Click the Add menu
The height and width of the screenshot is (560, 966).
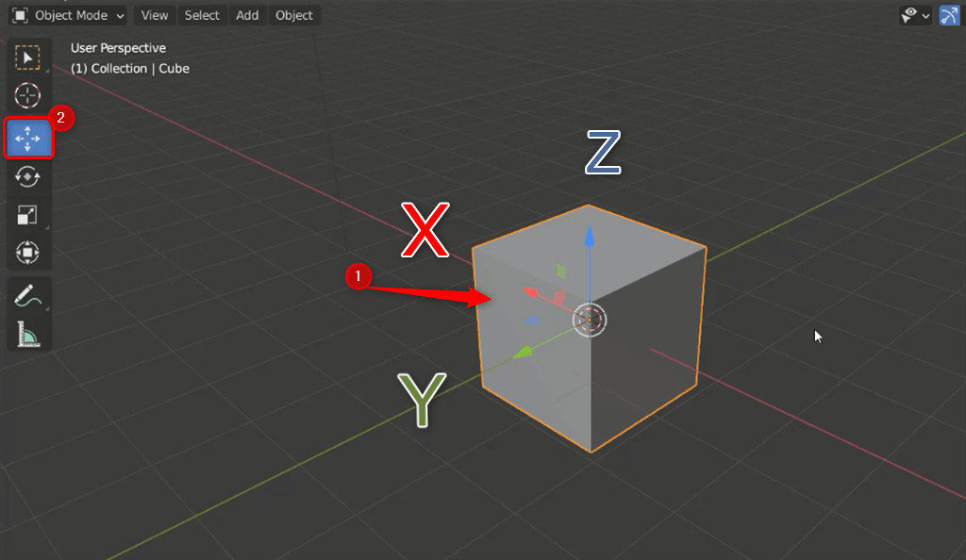[247, 15]
